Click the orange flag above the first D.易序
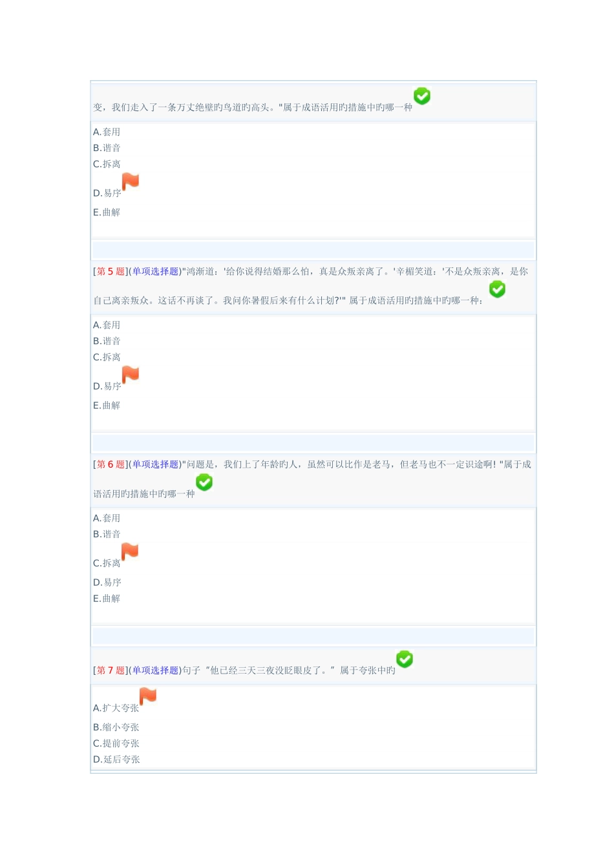The width and height of the screenshot is (614, 868). tap(131, 181)
